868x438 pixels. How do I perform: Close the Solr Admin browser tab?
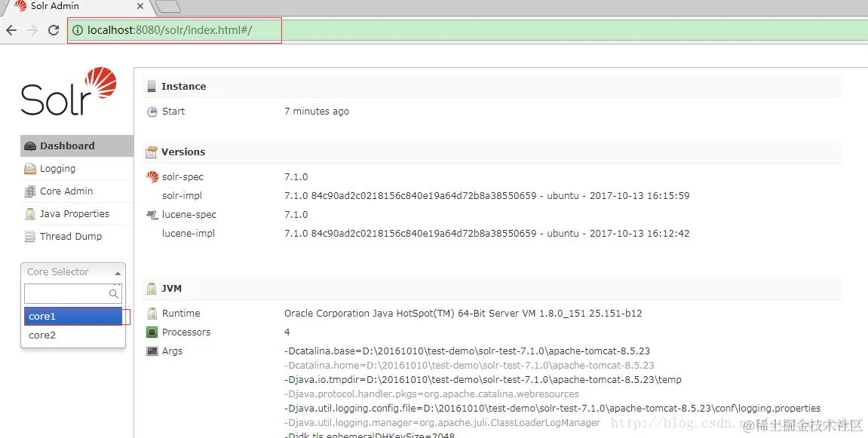(x=140, y=6)
